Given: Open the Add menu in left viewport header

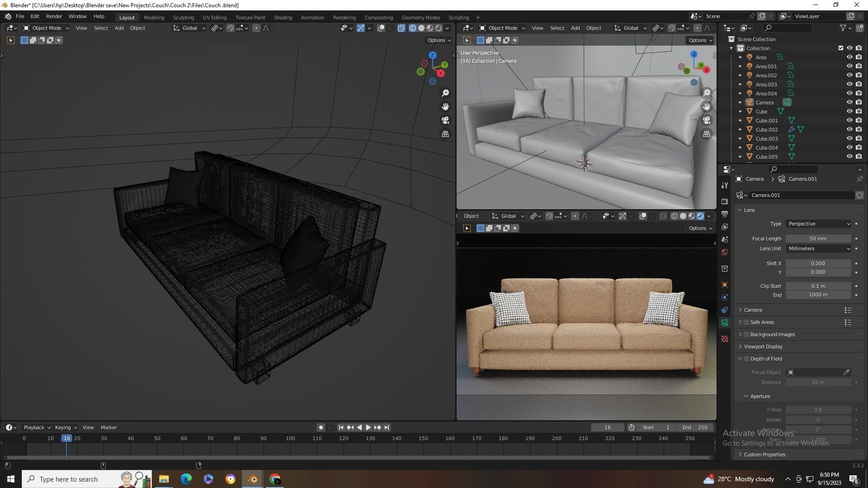Looking at the screenshot, I should coord(119,28).
